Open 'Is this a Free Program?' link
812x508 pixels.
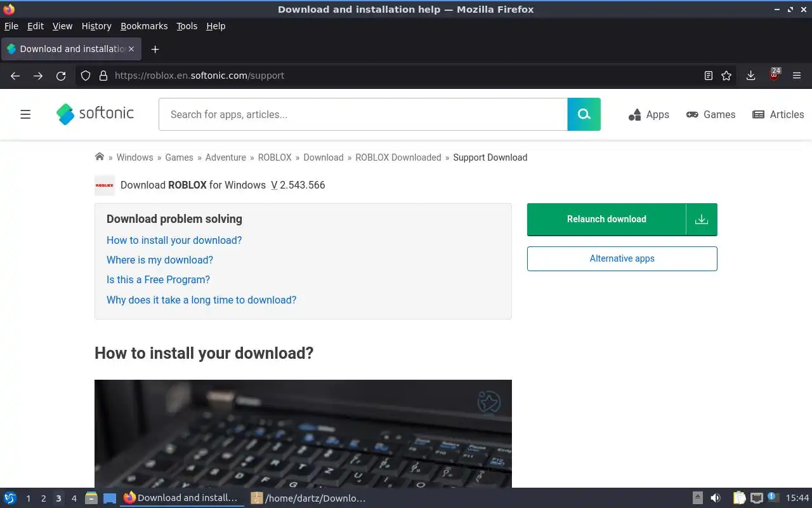[x=158, y=279]
